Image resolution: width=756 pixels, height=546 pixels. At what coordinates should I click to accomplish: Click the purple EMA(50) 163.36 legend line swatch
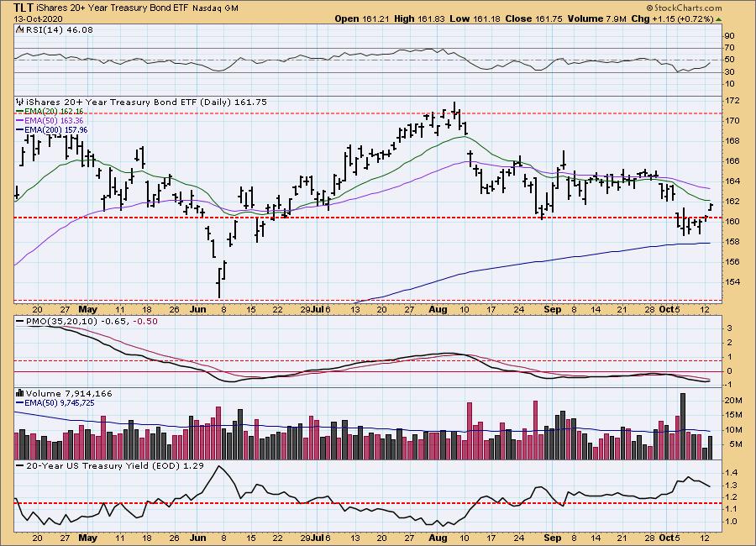[x=20, y=121]
